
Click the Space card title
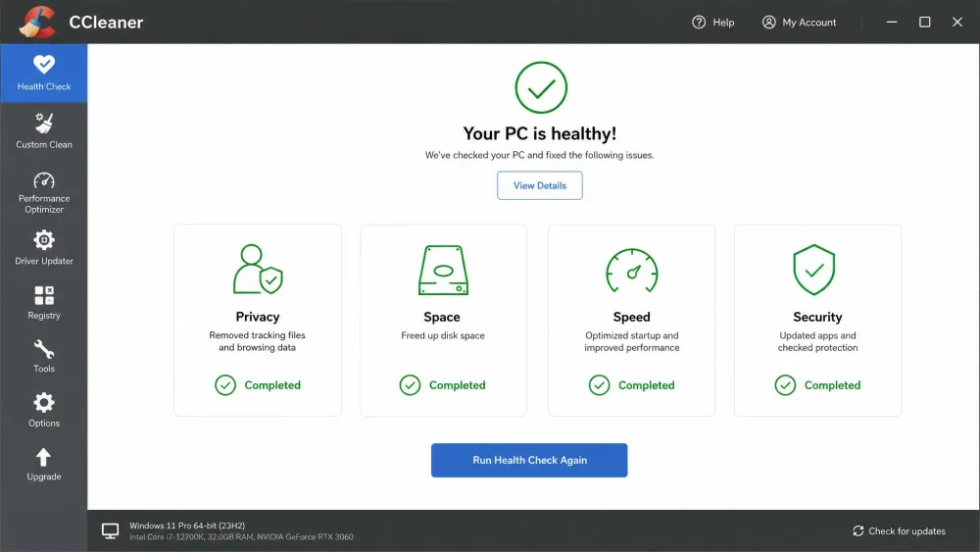(442, 317)
